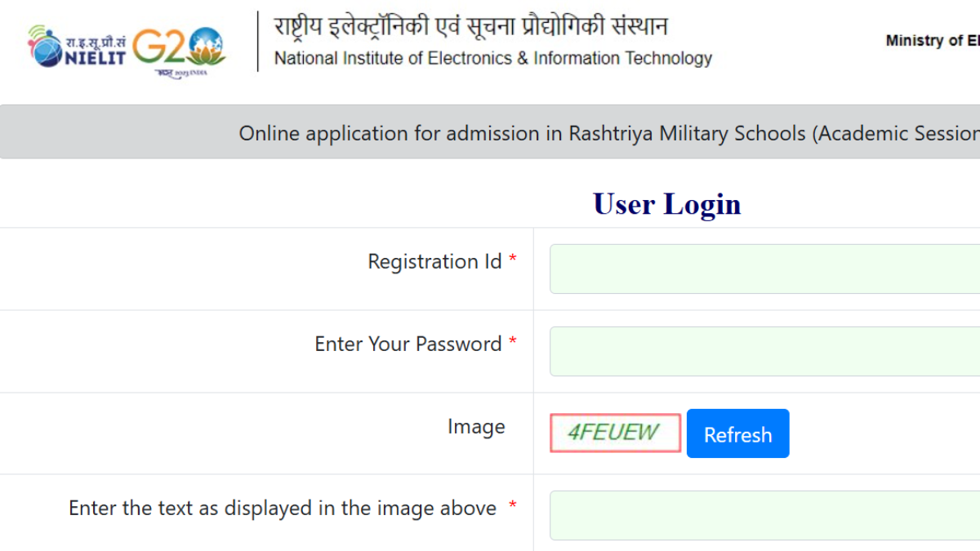The width and height of the screenshot is (980, 551).
Task: Focus the Registration Id input field
Action: 764,269
